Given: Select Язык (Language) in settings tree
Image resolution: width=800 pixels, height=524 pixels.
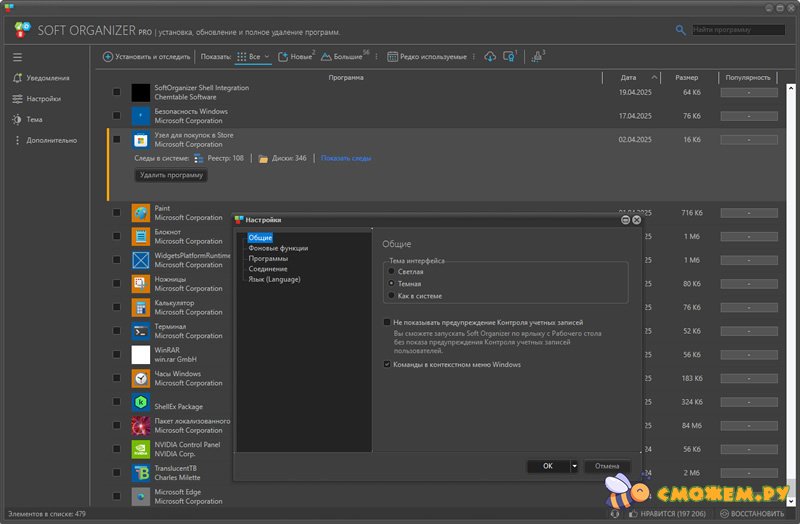Looking at the screenshot, I should point(274,279).
